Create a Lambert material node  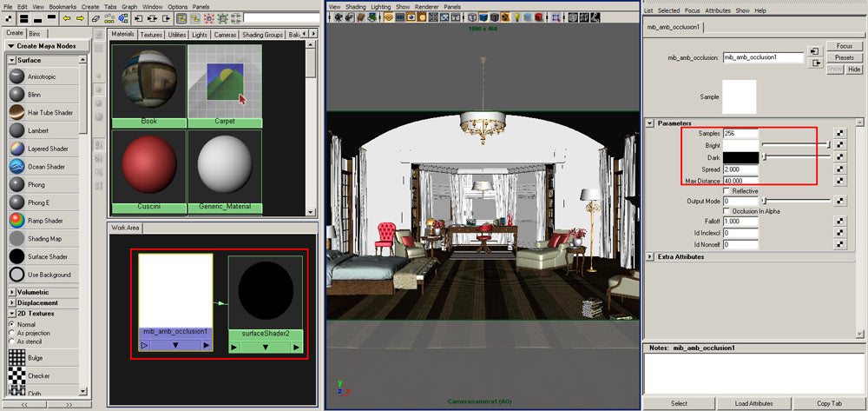click(x=43, y=130)
